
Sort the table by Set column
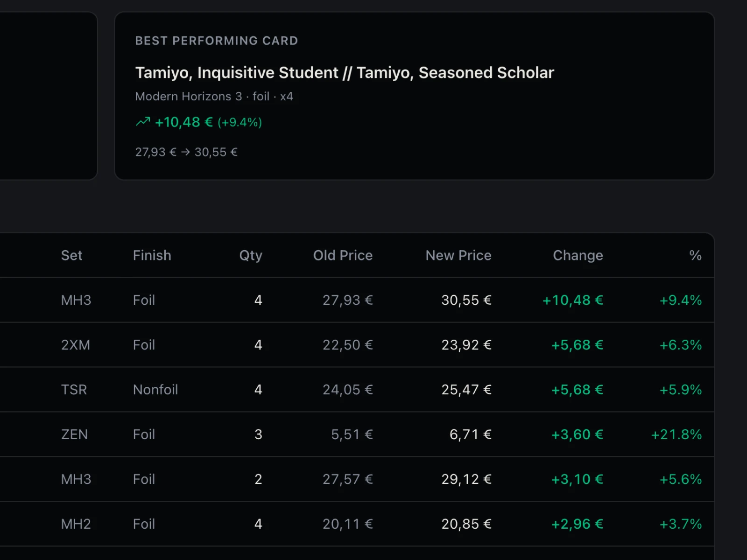[71, 255]
